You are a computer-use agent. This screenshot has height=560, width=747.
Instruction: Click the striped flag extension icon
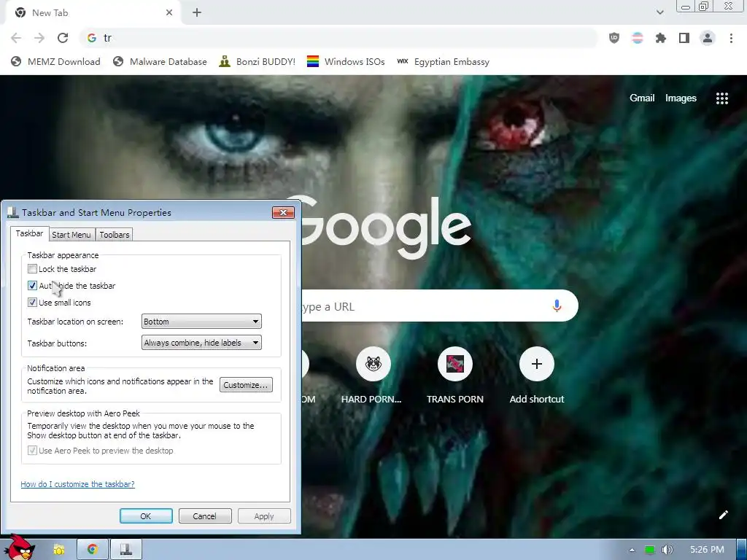pos(638,38)
